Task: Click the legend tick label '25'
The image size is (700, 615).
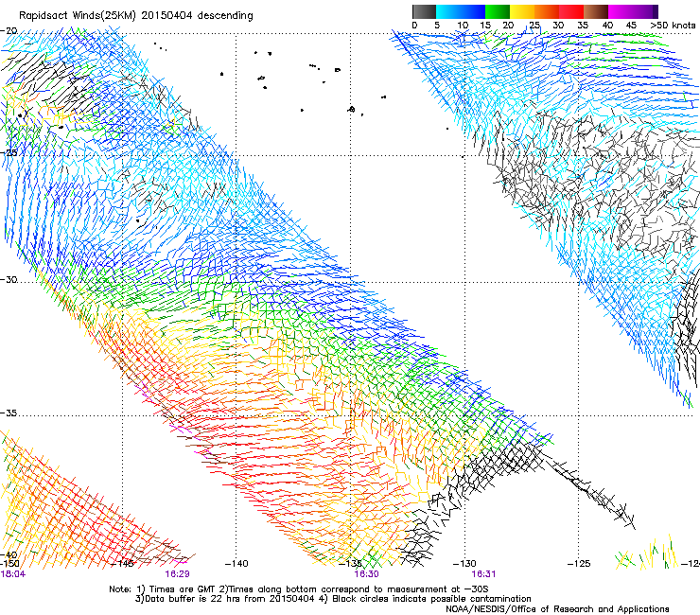Action: (x=534, y=25)
